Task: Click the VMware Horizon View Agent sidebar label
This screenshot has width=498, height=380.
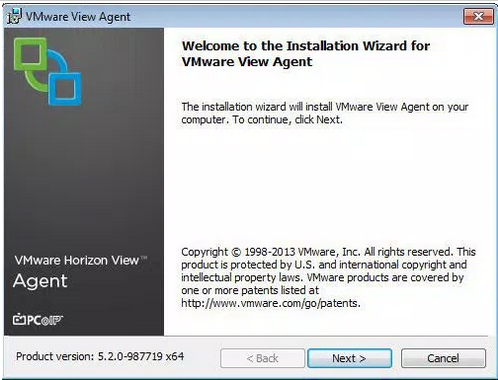Action: (80, 271)
